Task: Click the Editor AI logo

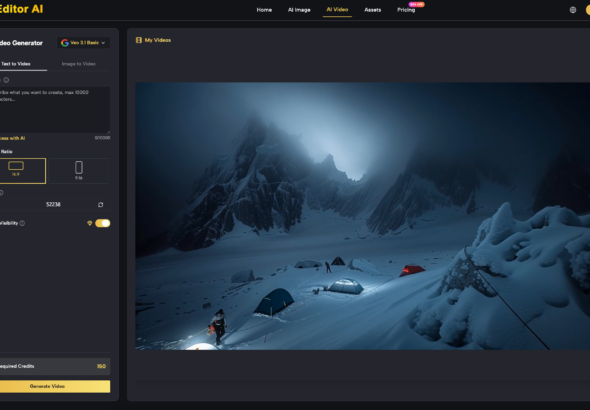Action: coord(21,9)
